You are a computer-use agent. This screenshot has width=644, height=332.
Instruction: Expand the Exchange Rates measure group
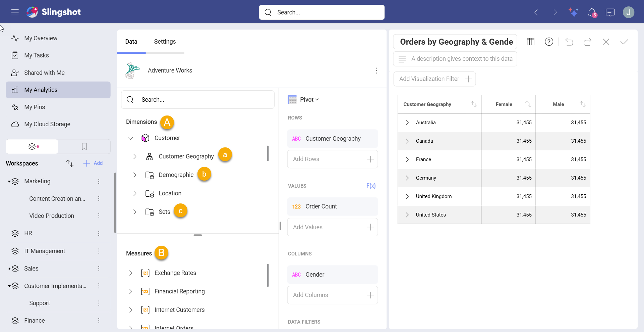pyautogui.click(x=130, y=273)
